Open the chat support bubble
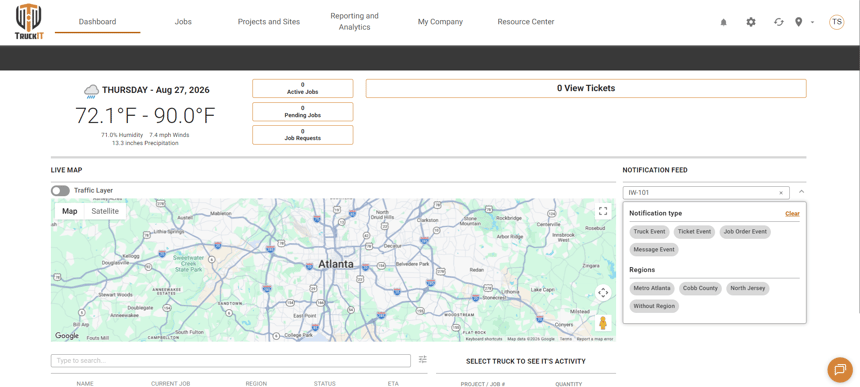The image size is (860, 387). (840, 369)
